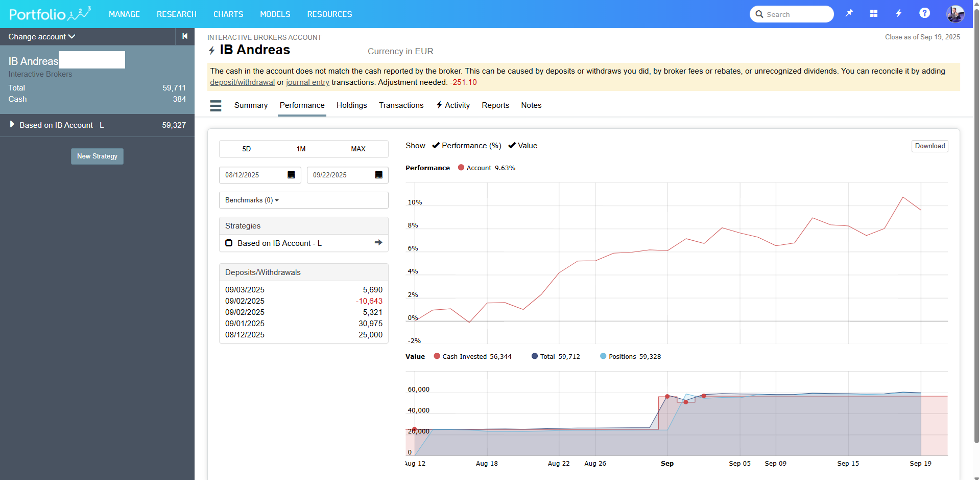Screen dimensions: 980x480
Task: Switch to the Reports tab
Action: tap(495, 105)
